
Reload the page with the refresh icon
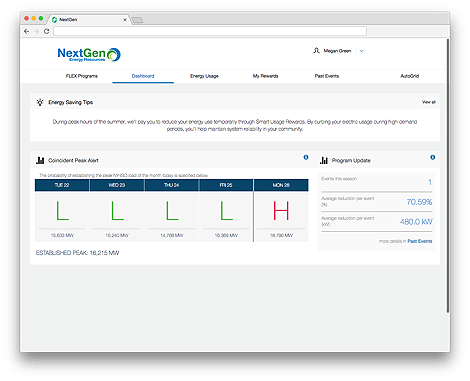pos(47,31)
